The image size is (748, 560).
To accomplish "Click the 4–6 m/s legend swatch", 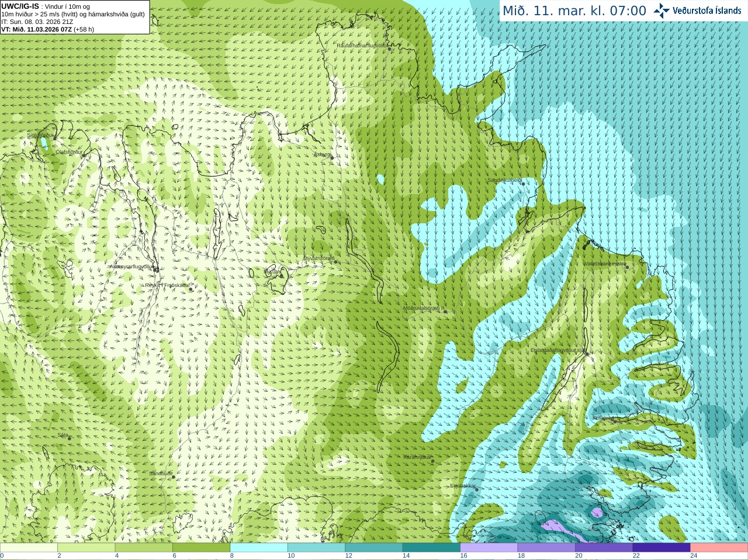I will 144,548.
